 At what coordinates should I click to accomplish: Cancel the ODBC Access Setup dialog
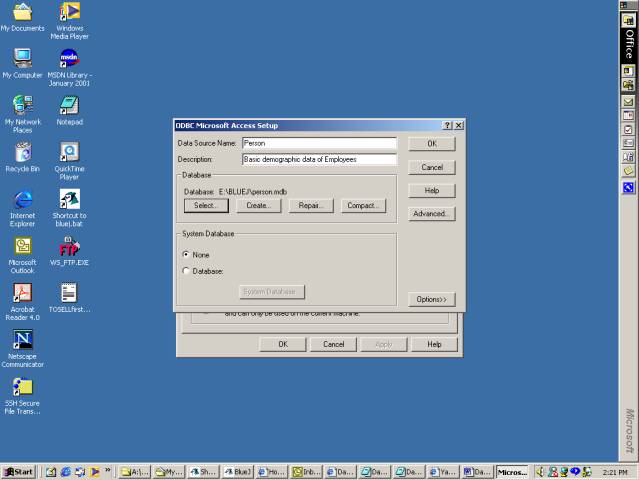432,167
